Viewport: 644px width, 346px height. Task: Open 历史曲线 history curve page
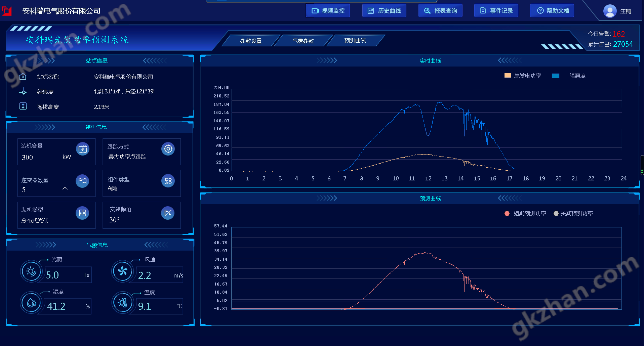pyautogui.click(x=384, y=11)
